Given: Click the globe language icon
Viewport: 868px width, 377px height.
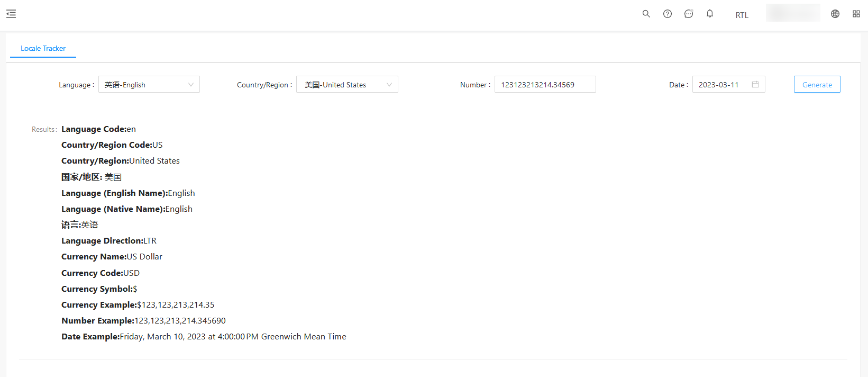Looking at the screenshot, I should pyautogui.click(x=835, y=14).
